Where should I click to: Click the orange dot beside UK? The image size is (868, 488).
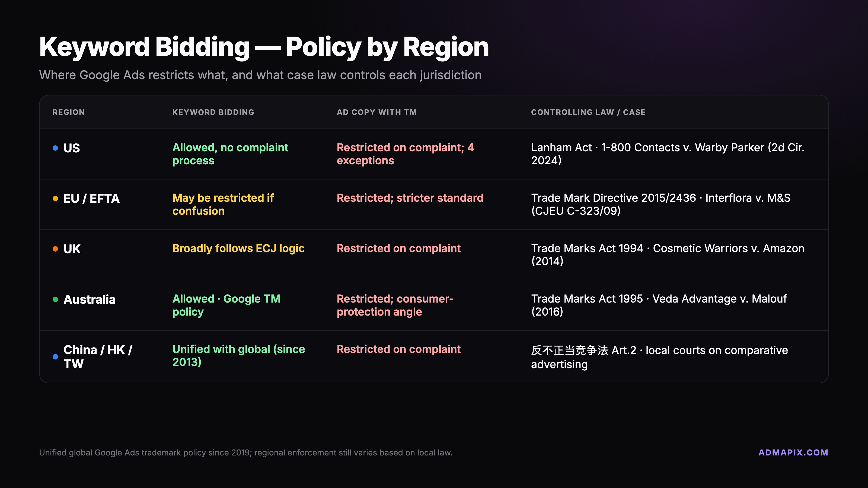(55, 249)
